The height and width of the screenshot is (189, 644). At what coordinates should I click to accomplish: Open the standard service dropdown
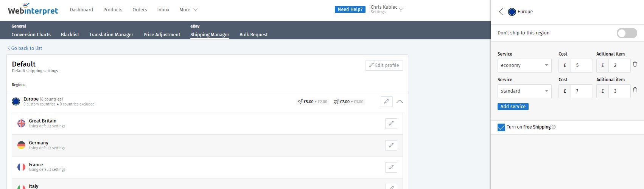[x=524, y=91]
